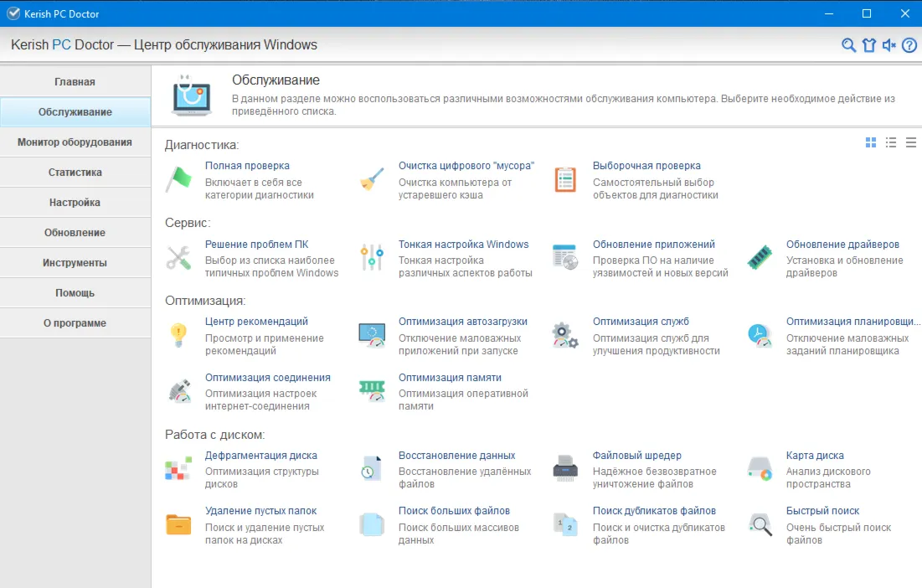922x588 pixels.
Task: Open the file shredder printer icon
Action: [565, 468]
